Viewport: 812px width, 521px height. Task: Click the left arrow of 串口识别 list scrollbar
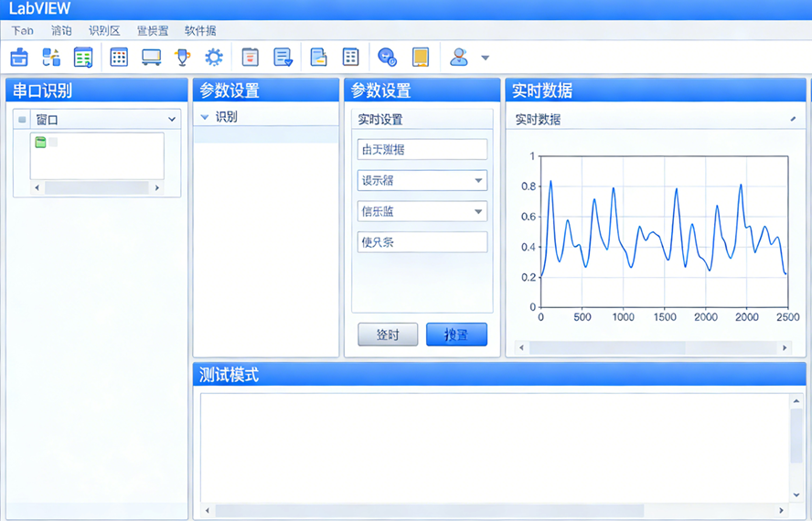37,187
